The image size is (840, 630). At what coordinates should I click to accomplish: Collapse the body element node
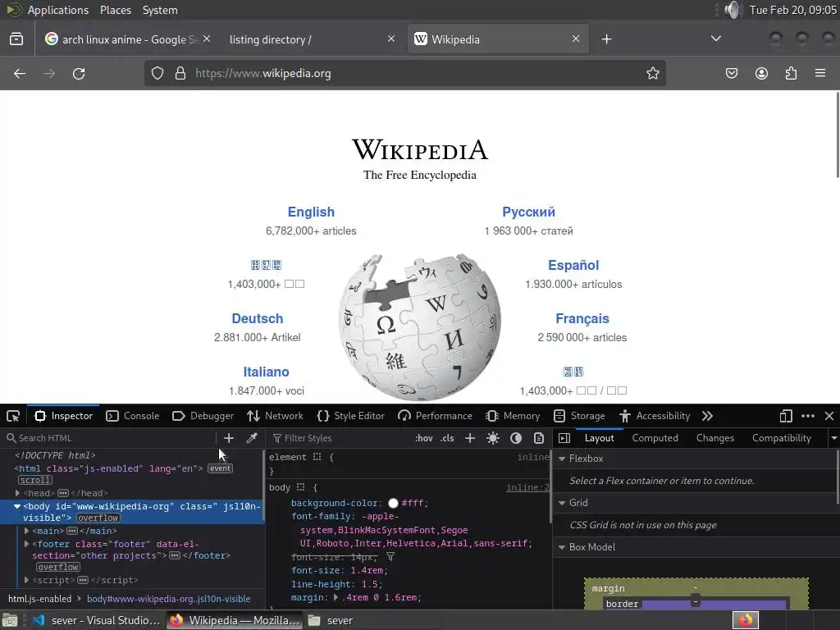tap(17, 506)
